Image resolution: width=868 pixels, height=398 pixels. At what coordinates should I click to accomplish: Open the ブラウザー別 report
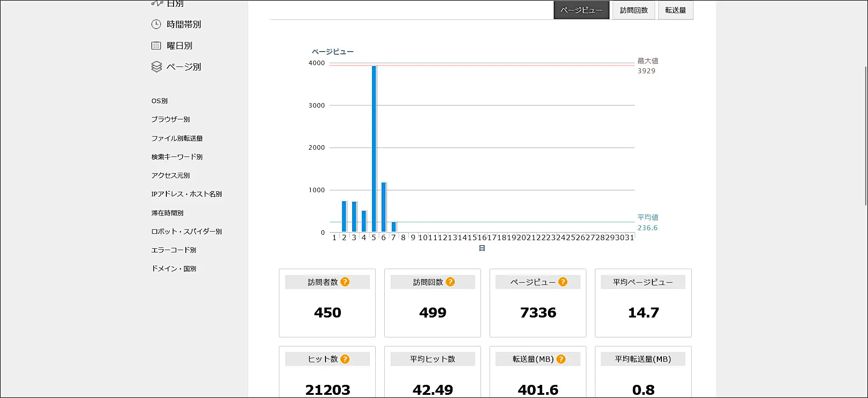(x=170, y=119)
